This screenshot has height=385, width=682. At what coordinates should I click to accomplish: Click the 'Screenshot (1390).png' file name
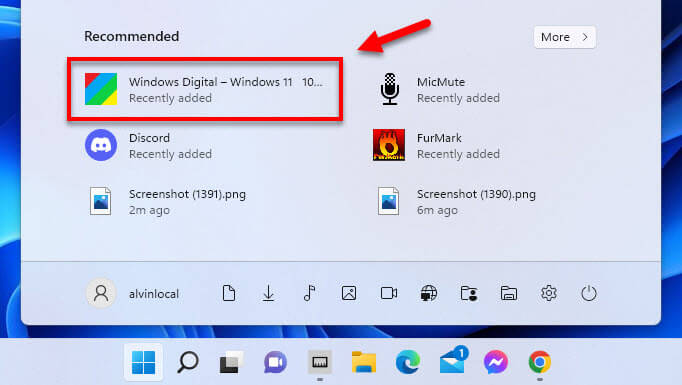coord(476,194)
